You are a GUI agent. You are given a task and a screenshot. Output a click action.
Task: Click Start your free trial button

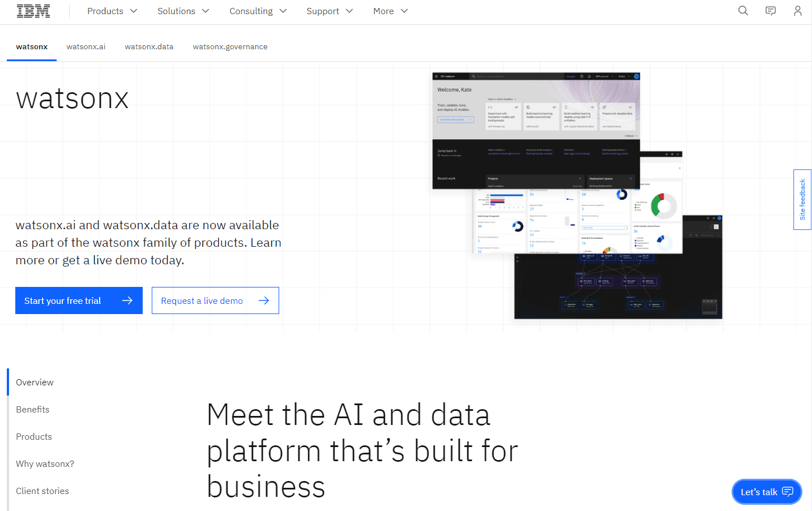point(79,300)
